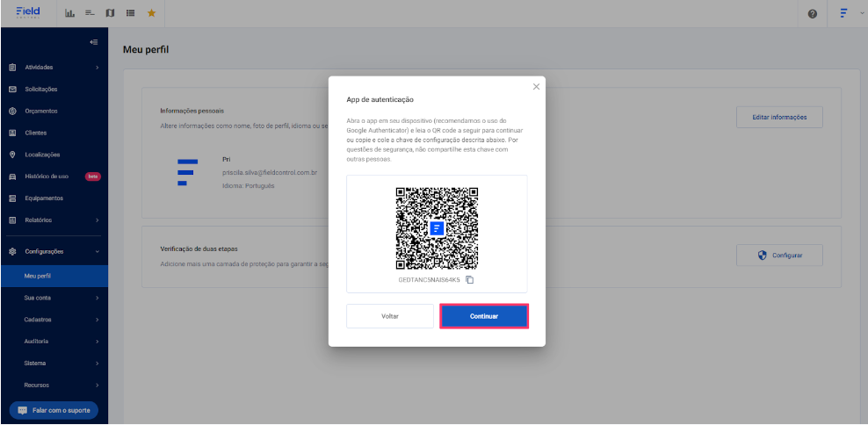
Task: Click the Editar informações button
Action: coord(779,118)
